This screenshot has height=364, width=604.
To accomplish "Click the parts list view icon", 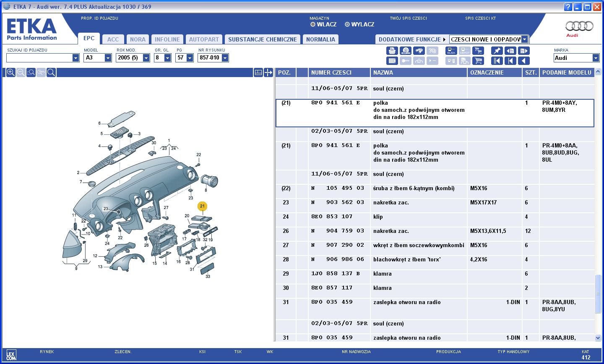I will [x=392, y=61].
